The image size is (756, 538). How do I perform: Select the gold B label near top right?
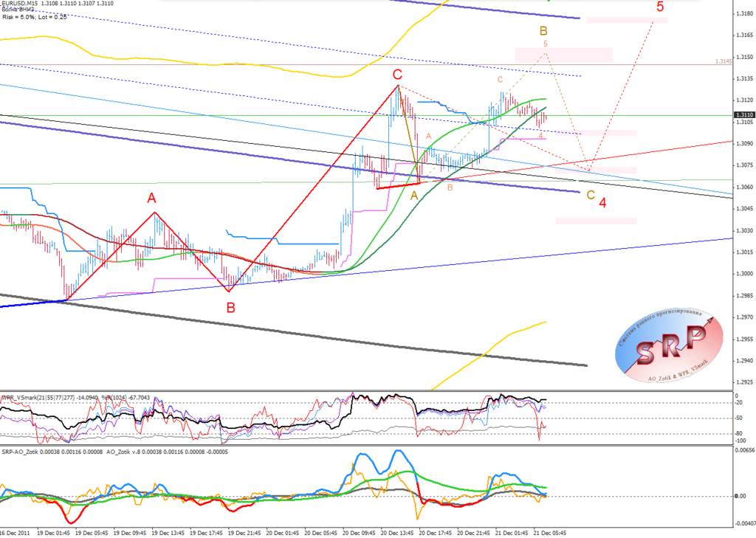click(543, 31)
